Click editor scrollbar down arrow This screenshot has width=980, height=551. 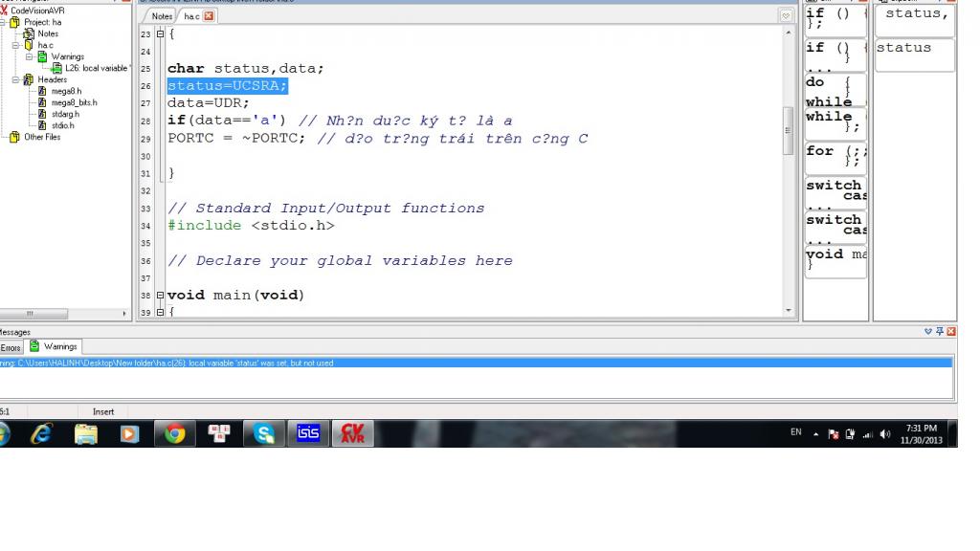788,311
